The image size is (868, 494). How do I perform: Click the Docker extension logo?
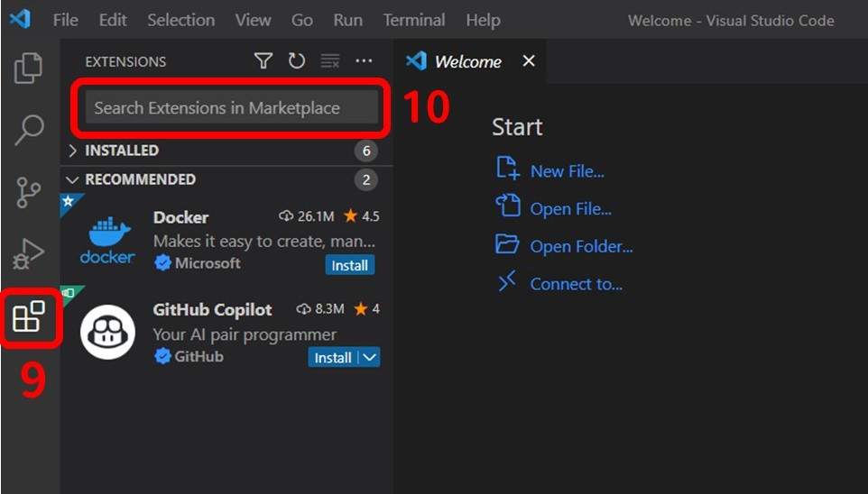(x=107, y=240)
